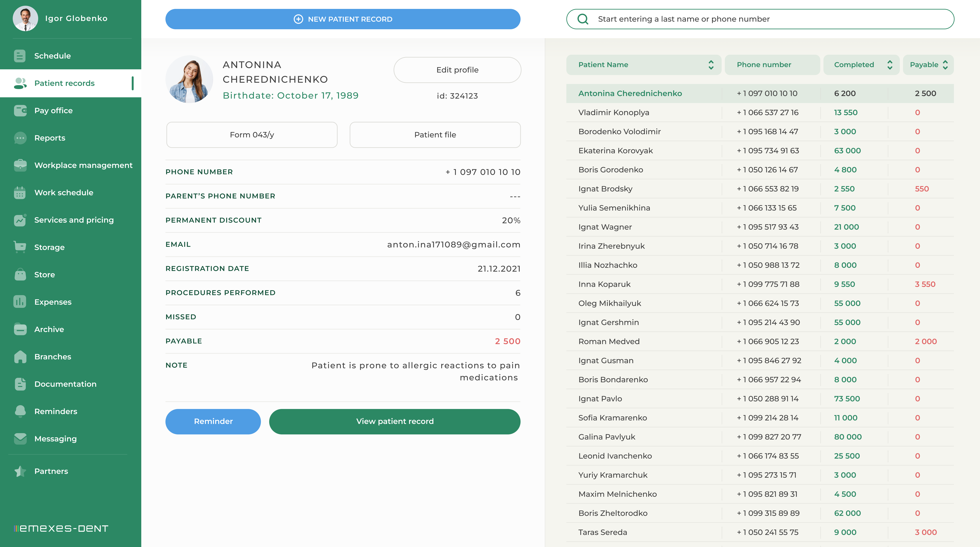Screen dimensions: 980x547
Task: Click the Partners star icon
Action: pos(20,471)
